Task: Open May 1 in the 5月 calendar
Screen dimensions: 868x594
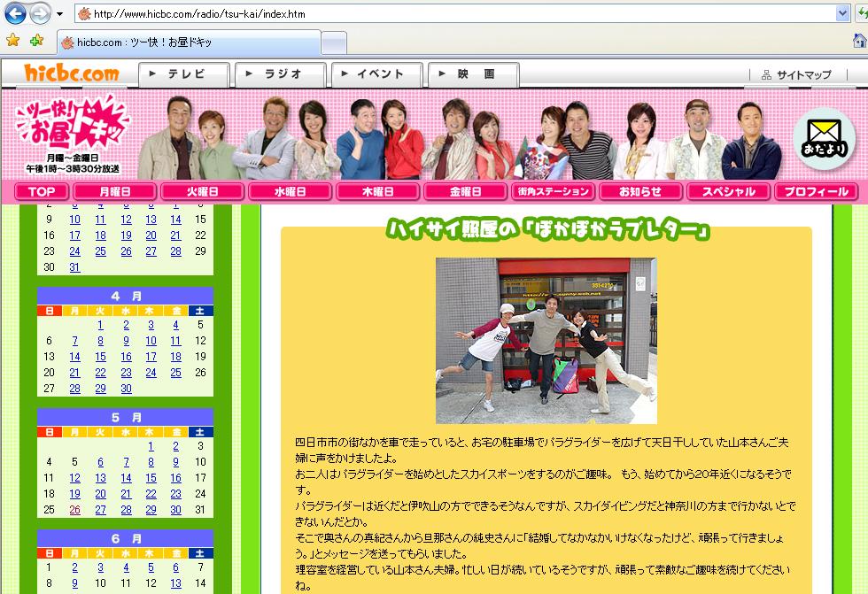Action: [151, 446]
